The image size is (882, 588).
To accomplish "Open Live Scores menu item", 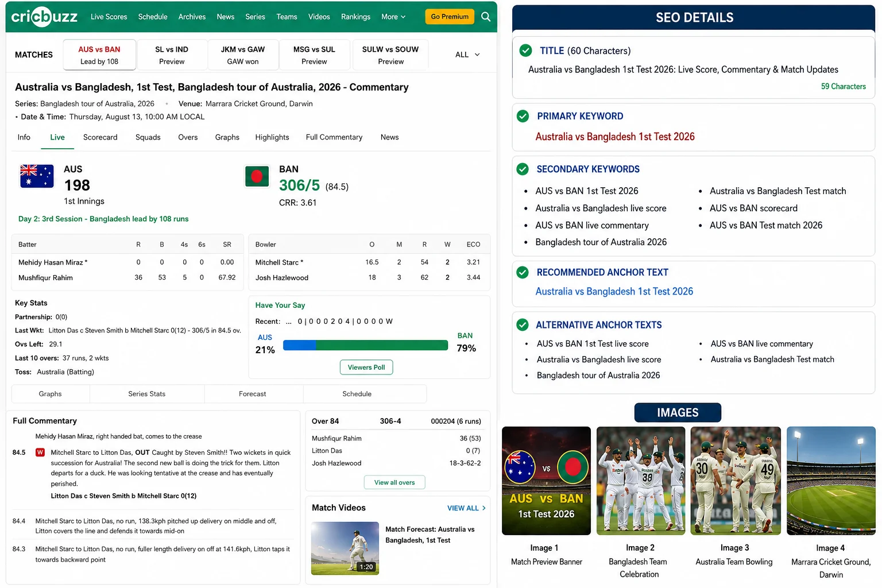I will tap(109, 17).
